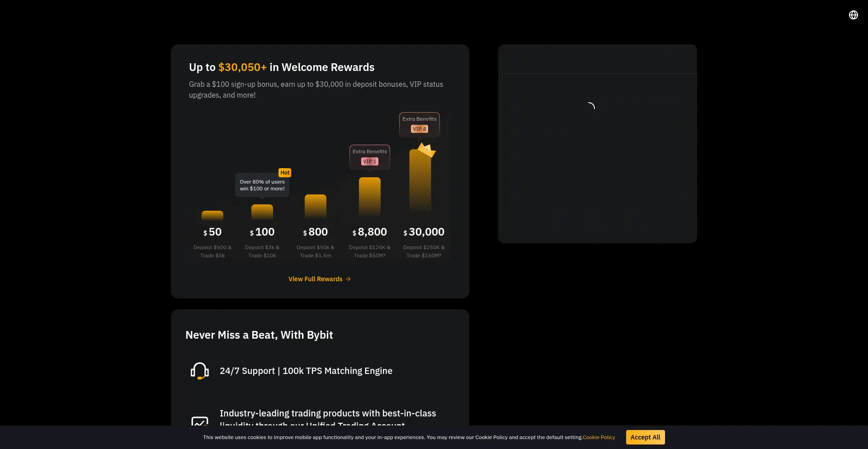Open the globe language selector
The height and width of the screenshot is (449, 868).
pyautogui.click(x=853, y=15)
